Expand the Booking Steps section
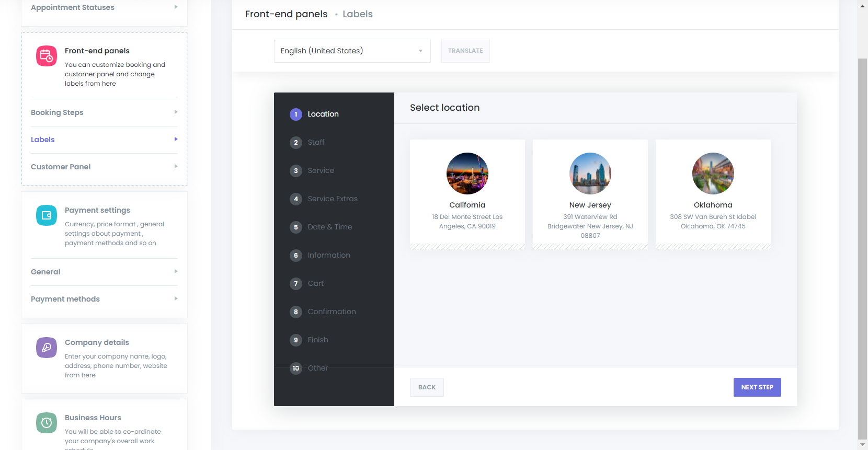This screenshot has height=450, width=868. pos(104,112)
